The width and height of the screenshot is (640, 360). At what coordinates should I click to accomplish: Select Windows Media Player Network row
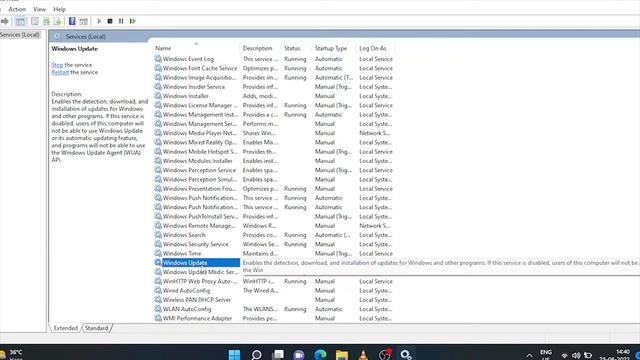click(x=273, y=133)
